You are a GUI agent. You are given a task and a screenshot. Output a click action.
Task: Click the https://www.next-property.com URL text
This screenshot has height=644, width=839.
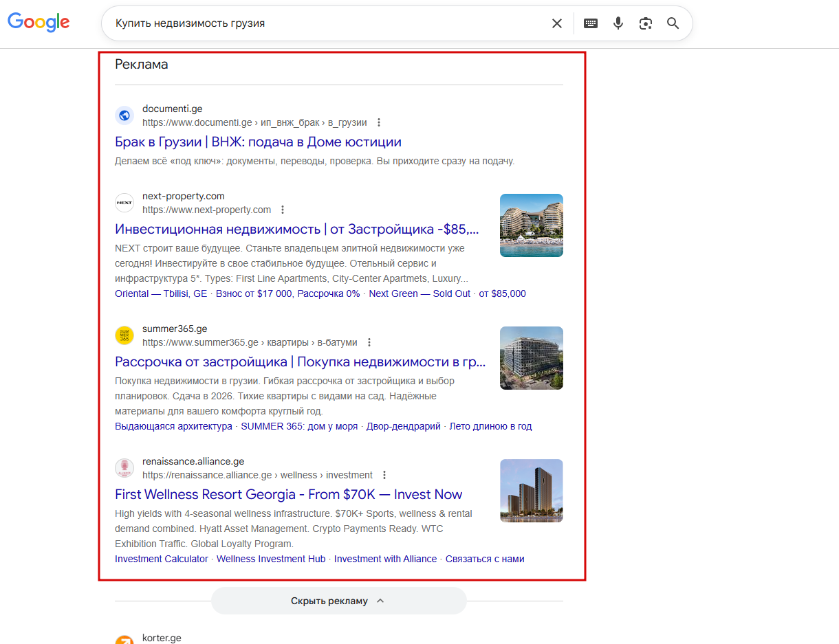coord(206,210)
